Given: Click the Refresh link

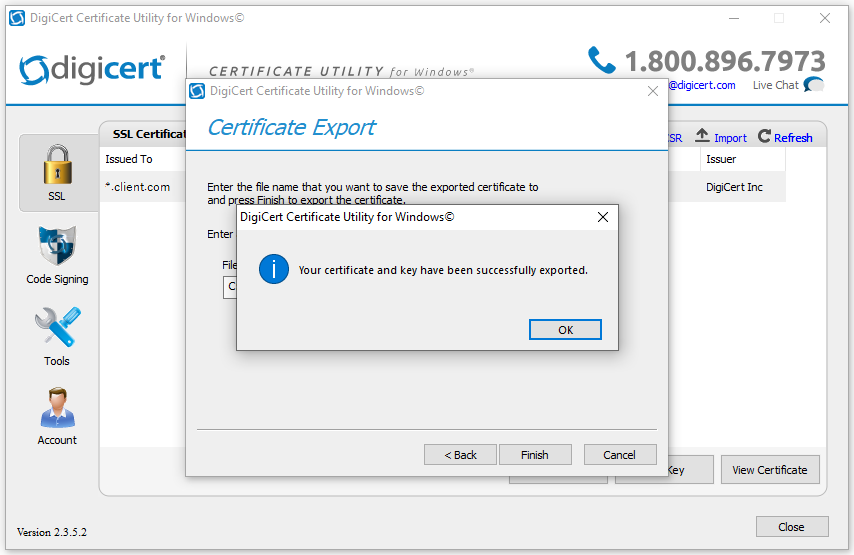Looking at the screenshot, I should [x=793, y=138].
